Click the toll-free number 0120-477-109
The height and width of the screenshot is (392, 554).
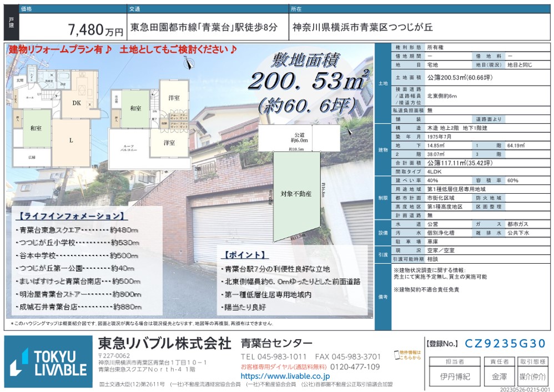[x=355, y=366]
